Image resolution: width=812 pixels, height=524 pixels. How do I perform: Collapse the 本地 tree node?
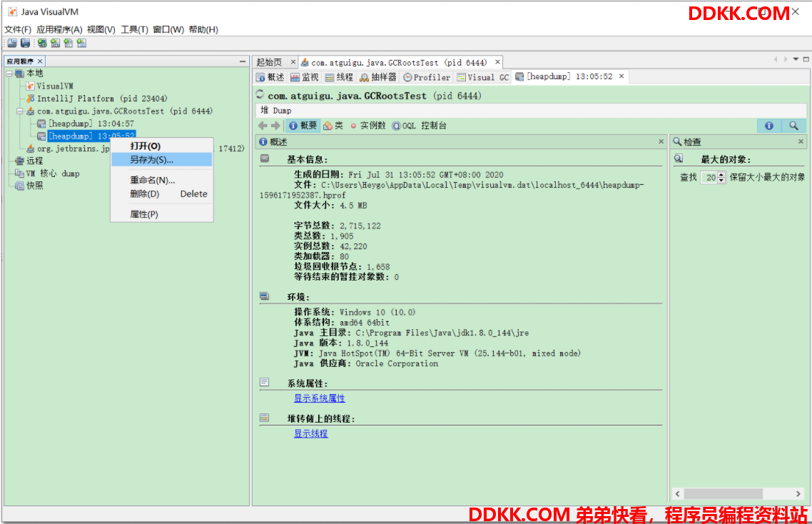point(9,74)
